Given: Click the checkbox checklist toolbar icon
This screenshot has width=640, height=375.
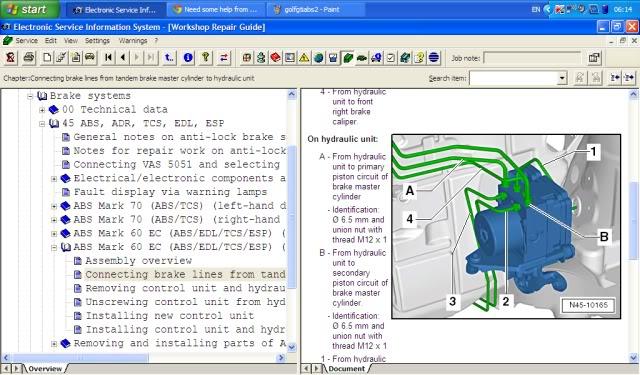Looking at the screenshot, I should click(x=391, y=58).
